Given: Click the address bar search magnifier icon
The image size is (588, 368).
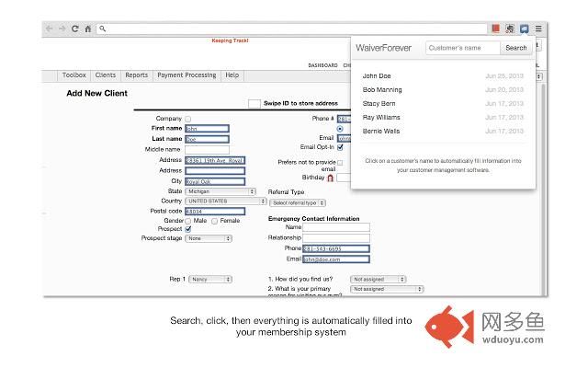Looking at the screenshot, I should (102, 29).
